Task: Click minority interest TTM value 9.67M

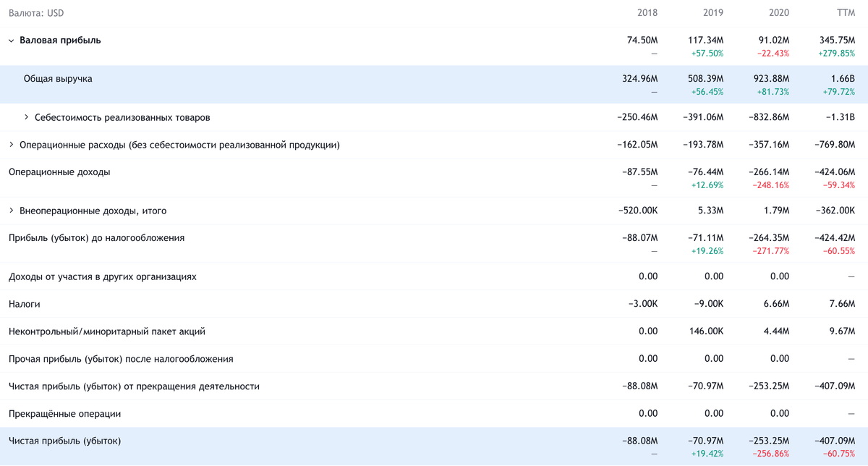Action: (841, 331)
